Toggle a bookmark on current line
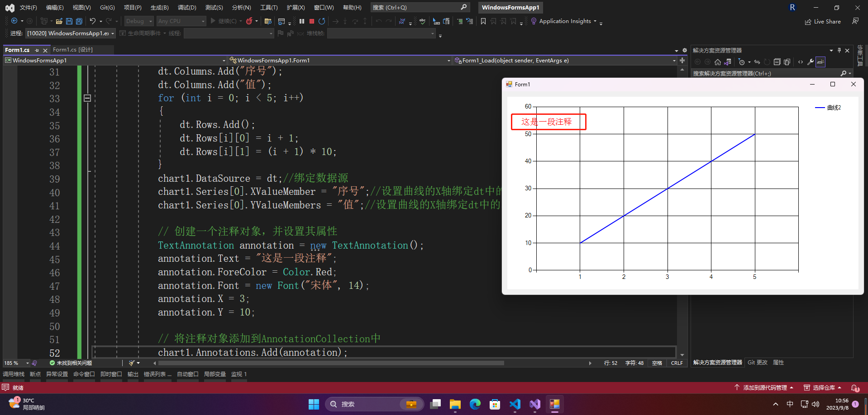 (483, 21)
